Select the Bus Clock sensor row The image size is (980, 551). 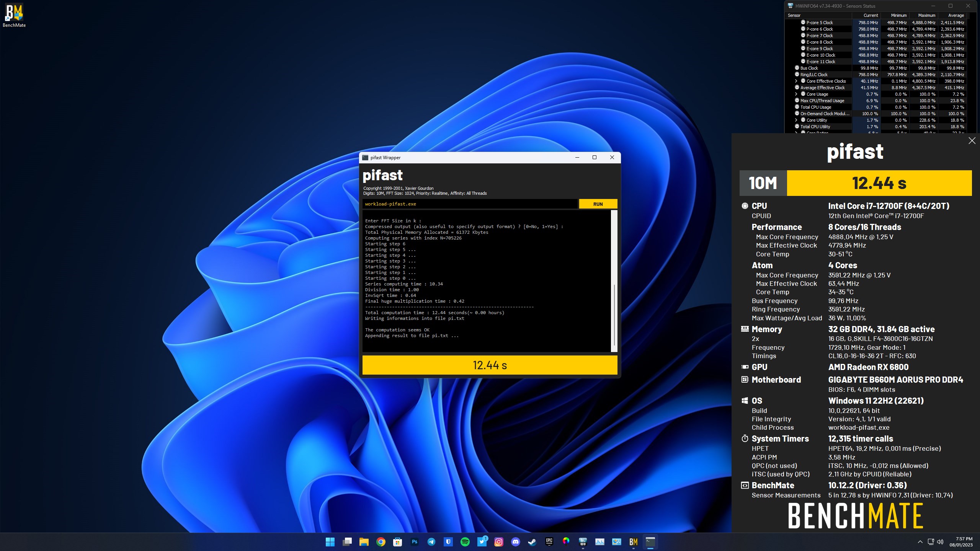[x=875, y=68]
